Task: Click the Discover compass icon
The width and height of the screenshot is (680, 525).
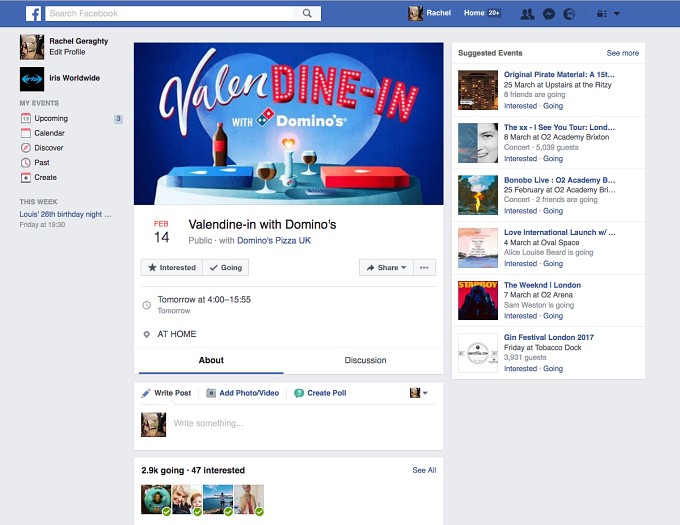Action: [26, 147]
